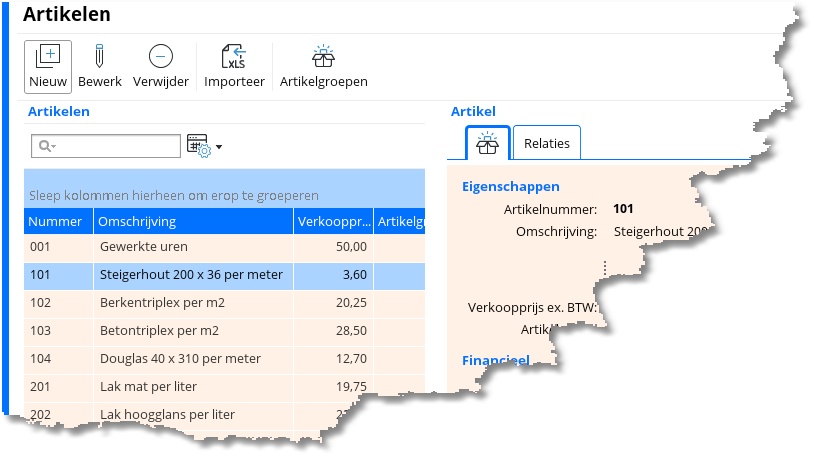Click the grid column settings icon
The image size is (813, 462).
(198, 146)
